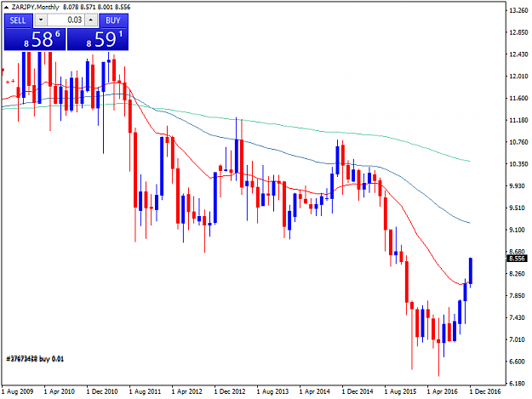Click the 10.350 price scale label
Viewport: 532px width, 399px height.
[518, 164]
